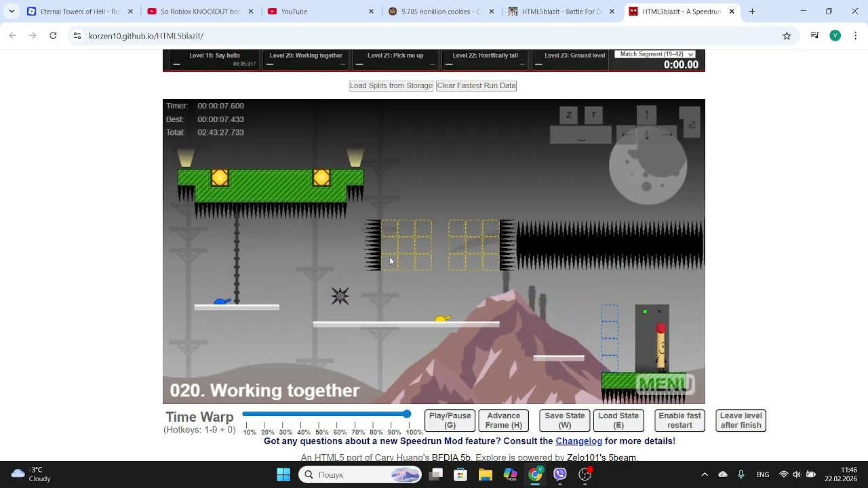Switch ENG input language in tray
Screen dimensions: 868x488
[762, 474]
